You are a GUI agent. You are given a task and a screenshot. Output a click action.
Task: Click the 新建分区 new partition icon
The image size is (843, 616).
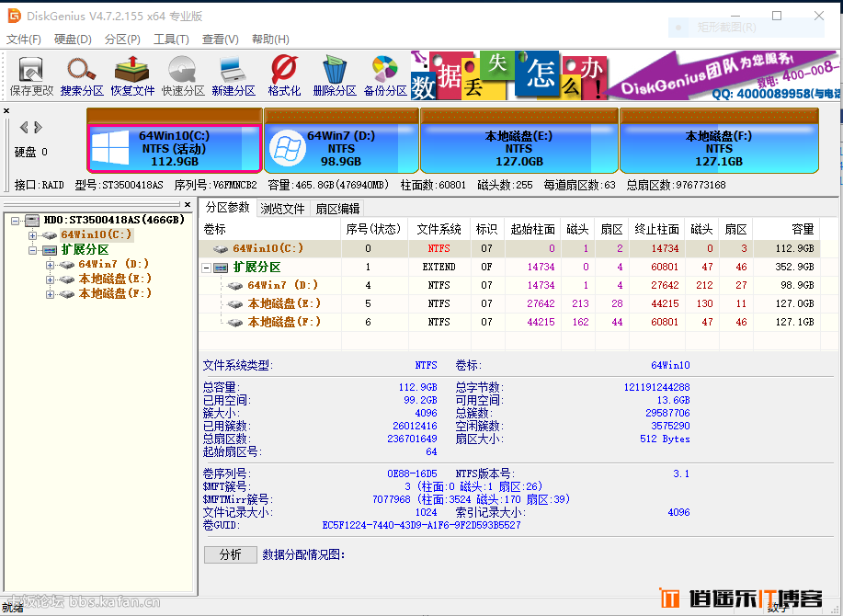(234, 75)
